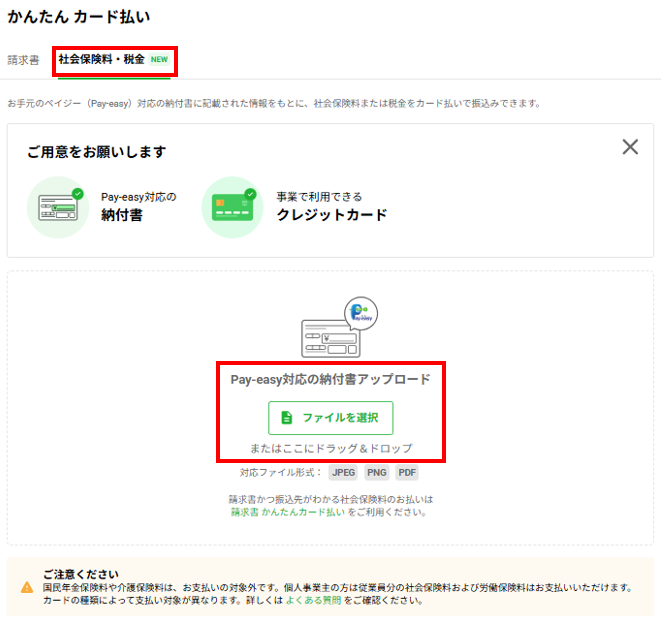The image size is (665, 619).
Task: Click the payment slip upload illustration
Action: click(330, 339)
